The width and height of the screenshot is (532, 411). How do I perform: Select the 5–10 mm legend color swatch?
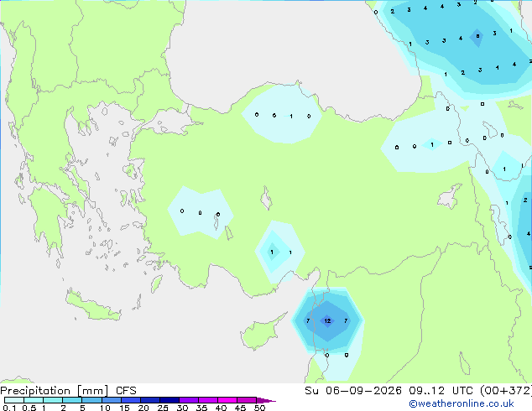pyautogui.click(x=91, y=400)
